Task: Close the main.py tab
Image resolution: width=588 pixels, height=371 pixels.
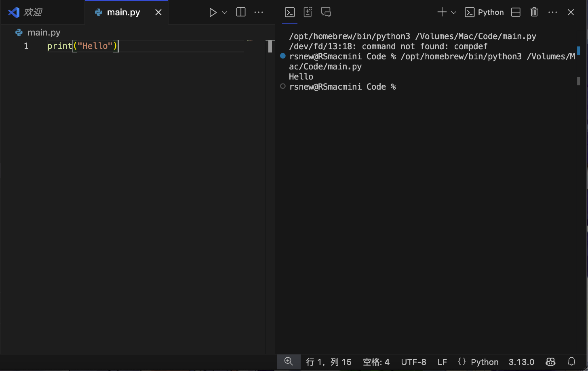Action: pos(158,13)
